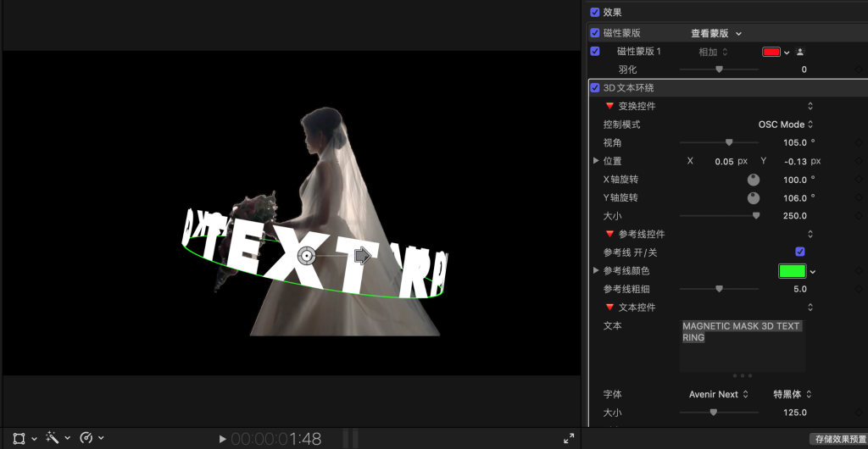Open the 查看蒙版 dropdown

click(716, 33)
